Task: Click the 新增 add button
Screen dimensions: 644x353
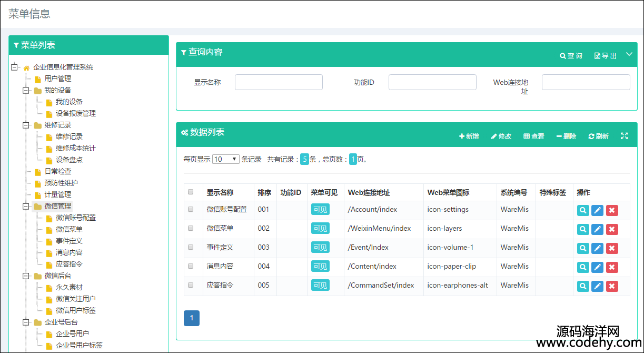Action: click(469, 136)
